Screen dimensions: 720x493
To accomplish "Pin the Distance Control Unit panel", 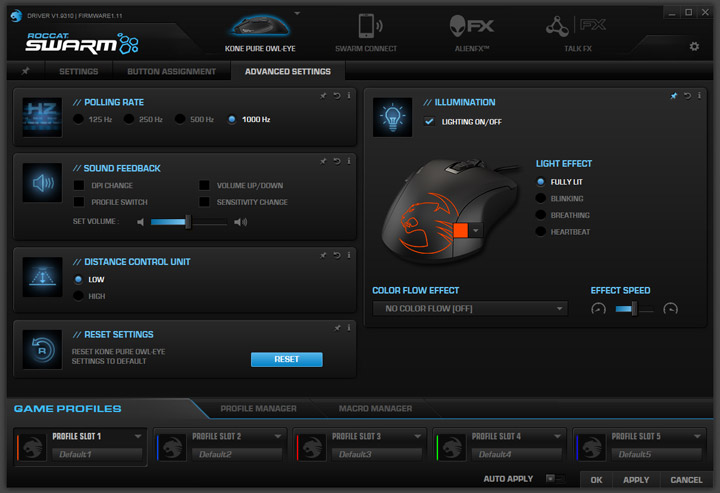I will (323, 255).
